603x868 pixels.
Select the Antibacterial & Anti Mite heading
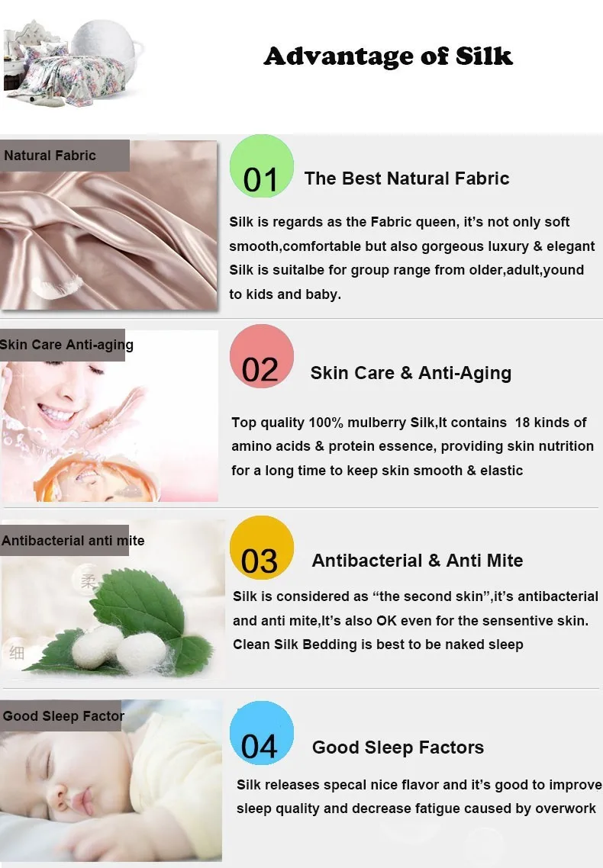[x=418, y=560]
